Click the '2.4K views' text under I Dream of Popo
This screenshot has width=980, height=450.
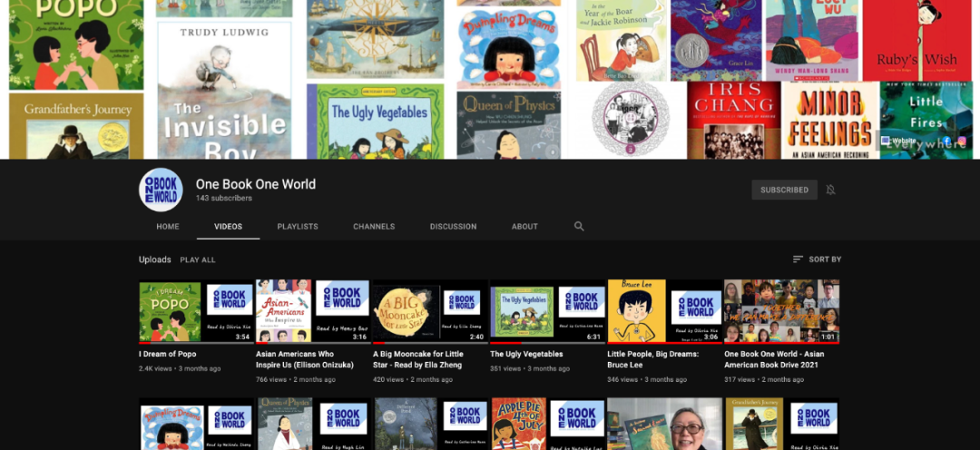155,368
